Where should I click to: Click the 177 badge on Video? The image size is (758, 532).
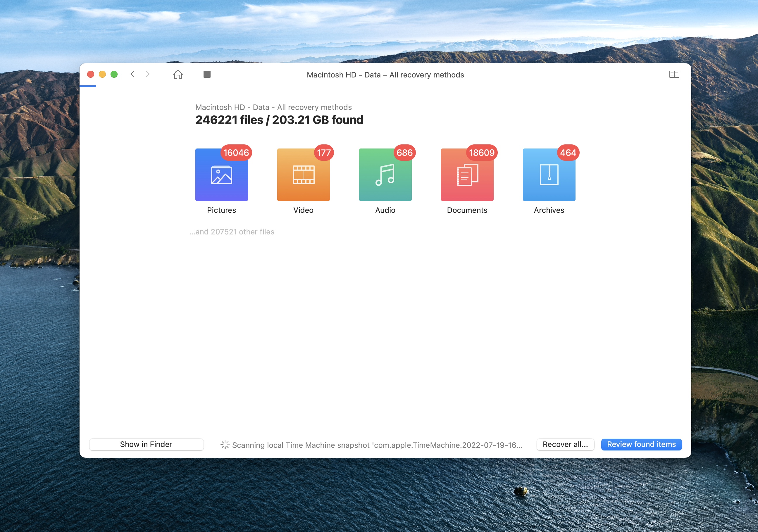(x=324, y=153)
